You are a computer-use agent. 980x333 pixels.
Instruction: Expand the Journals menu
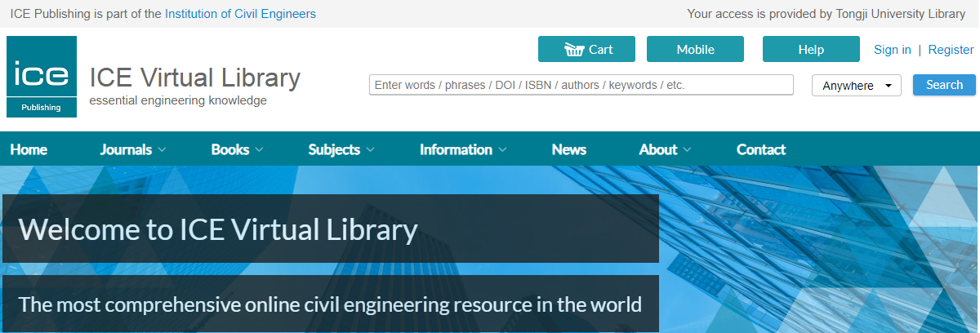pyautogui.click(x=132, y=149)
